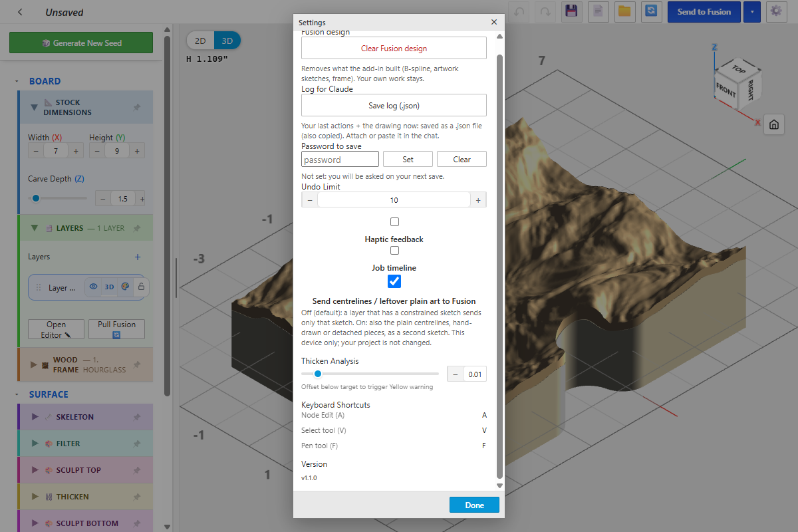Toggle the lock icon on the layer row
This screenshot has width=798, height=532.
(x=140, y=287)
